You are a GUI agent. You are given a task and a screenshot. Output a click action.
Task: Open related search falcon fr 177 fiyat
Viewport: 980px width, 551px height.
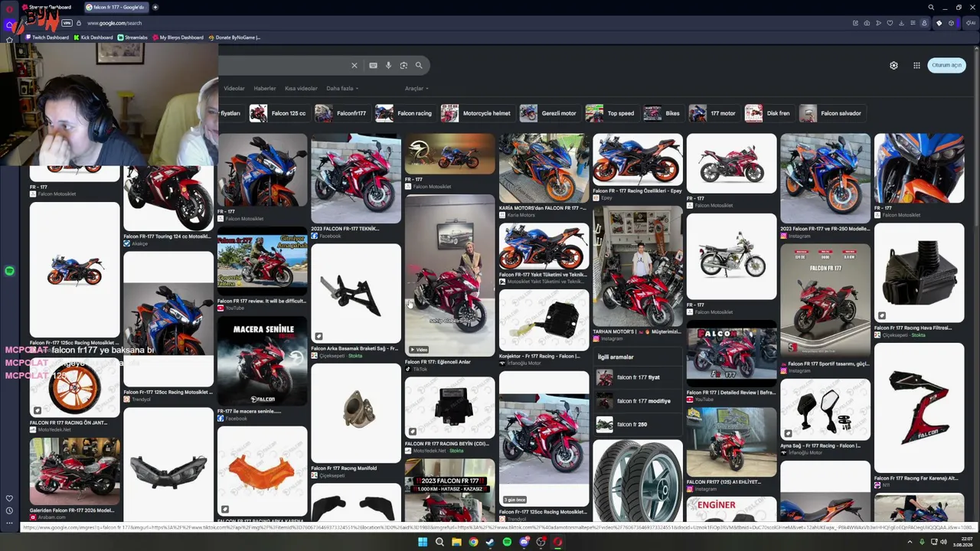coord(638,378)
